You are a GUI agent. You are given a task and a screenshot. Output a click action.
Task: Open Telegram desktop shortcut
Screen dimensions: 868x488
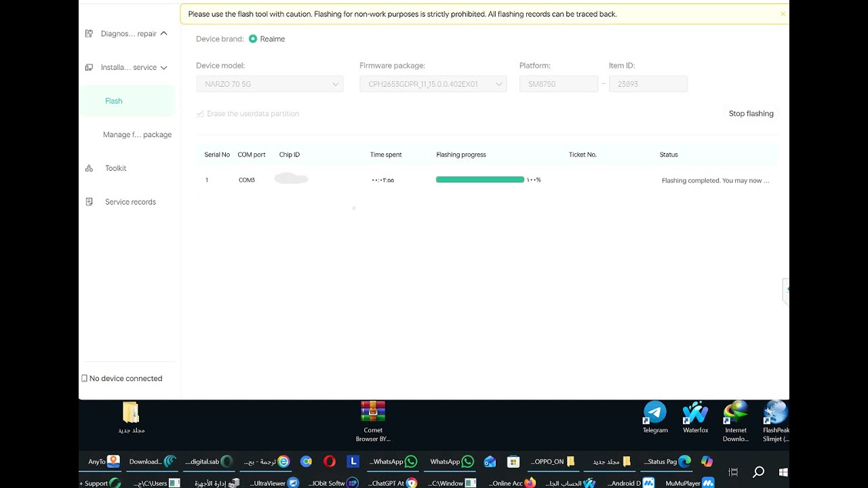(x=655, y=418)
